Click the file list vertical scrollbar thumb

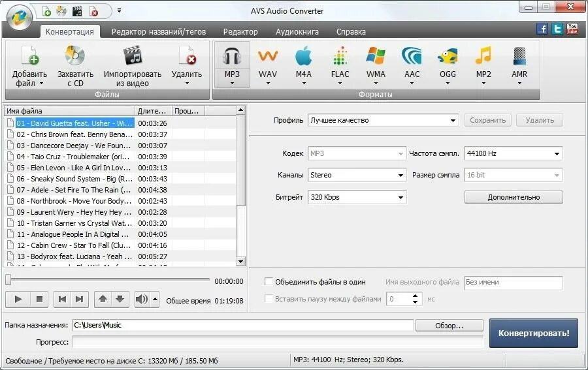[241, 161]
